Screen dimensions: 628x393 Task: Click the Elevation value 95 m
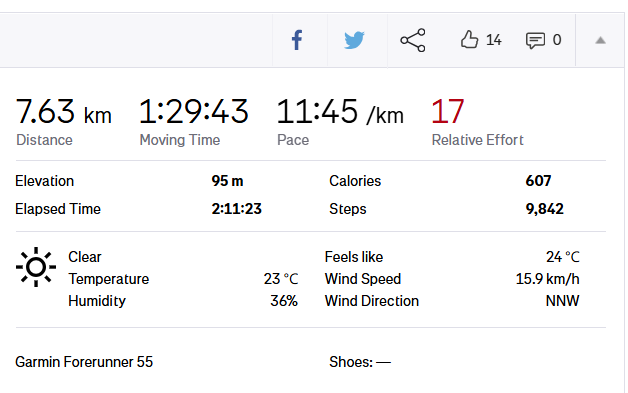227,181
